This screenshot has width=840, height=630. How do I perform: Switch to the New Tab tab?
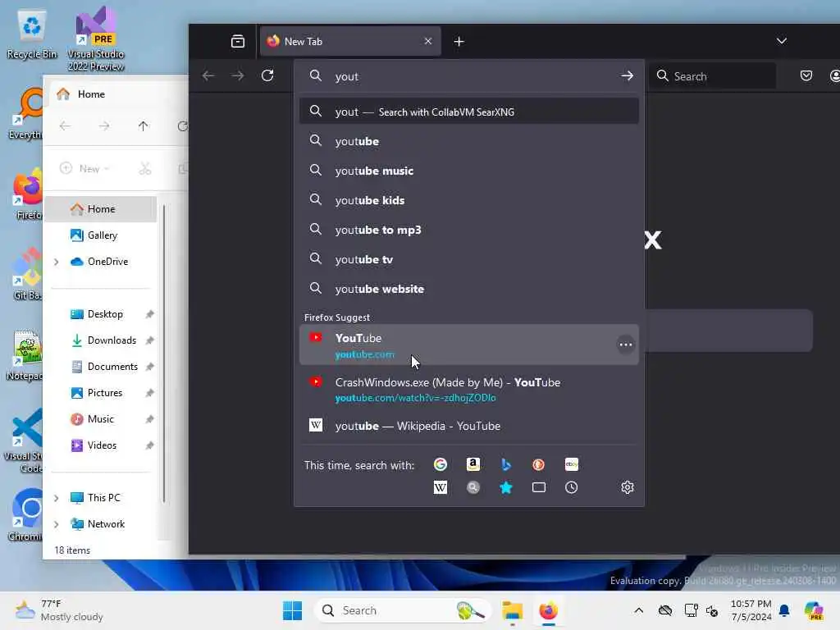[x=350, y=41]
